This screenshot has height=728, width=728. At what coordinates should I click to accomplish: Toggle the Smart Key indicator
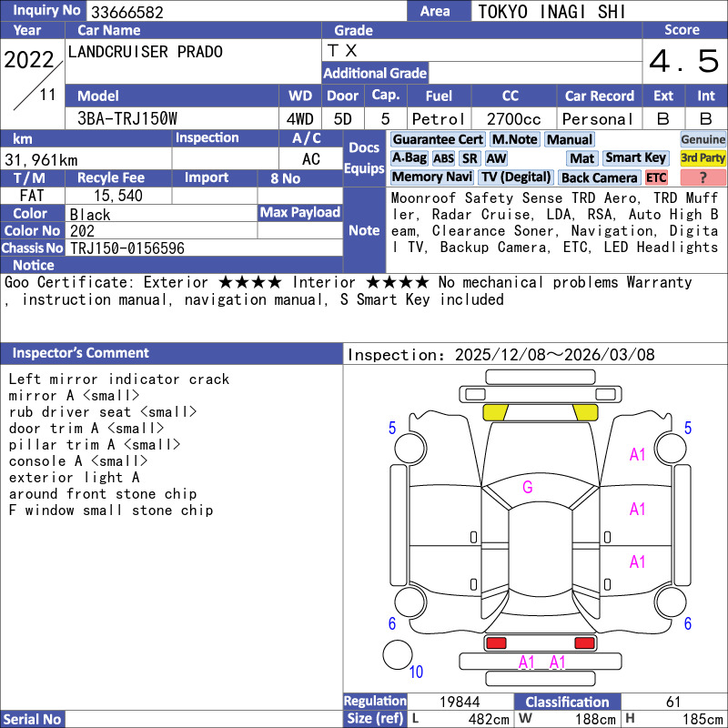point(636,158)
